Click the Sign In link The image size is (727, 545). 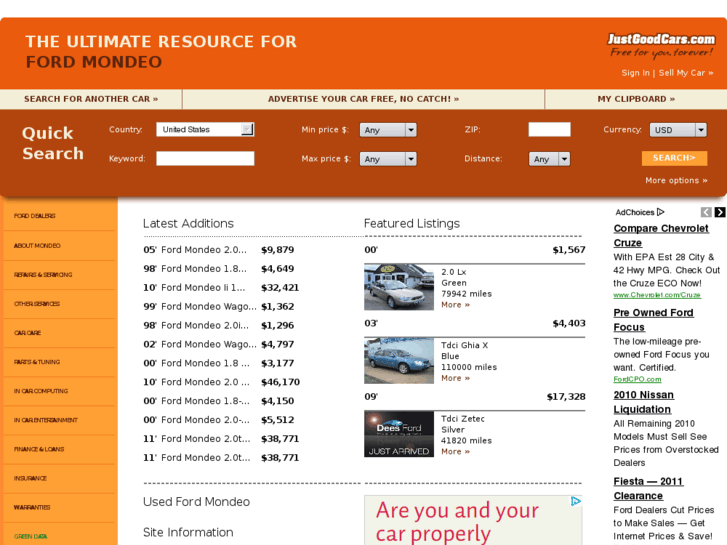coord(635,73)
